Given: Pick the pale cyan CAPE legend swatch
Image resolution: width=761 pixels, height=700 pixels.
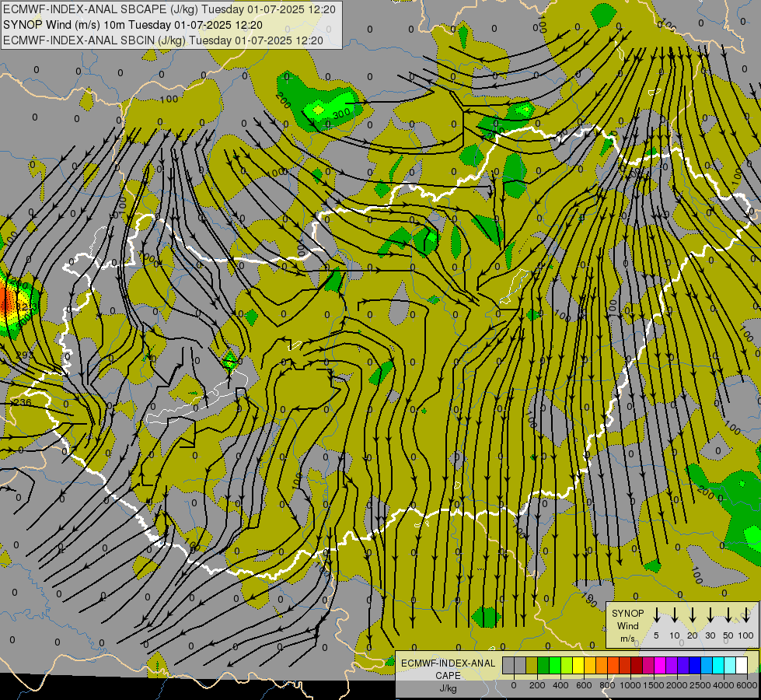Looking at the screenshot, I should (x=729, y=665).
